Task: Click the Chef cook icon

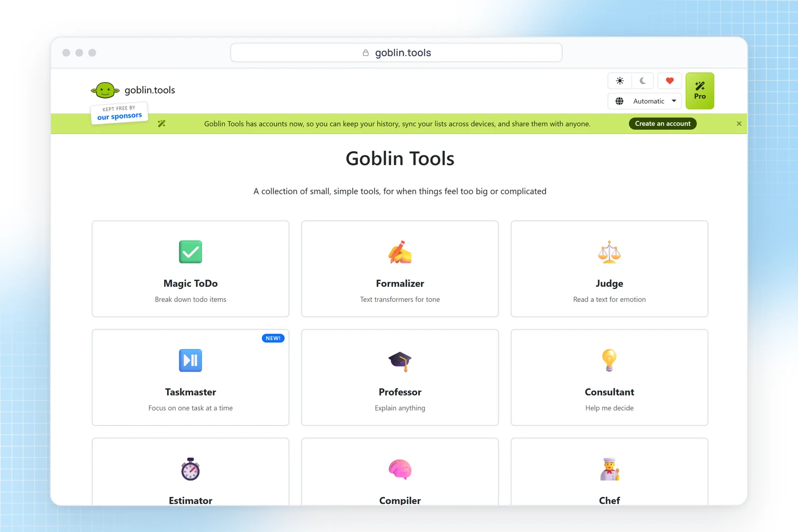Action: click(609, 469)
